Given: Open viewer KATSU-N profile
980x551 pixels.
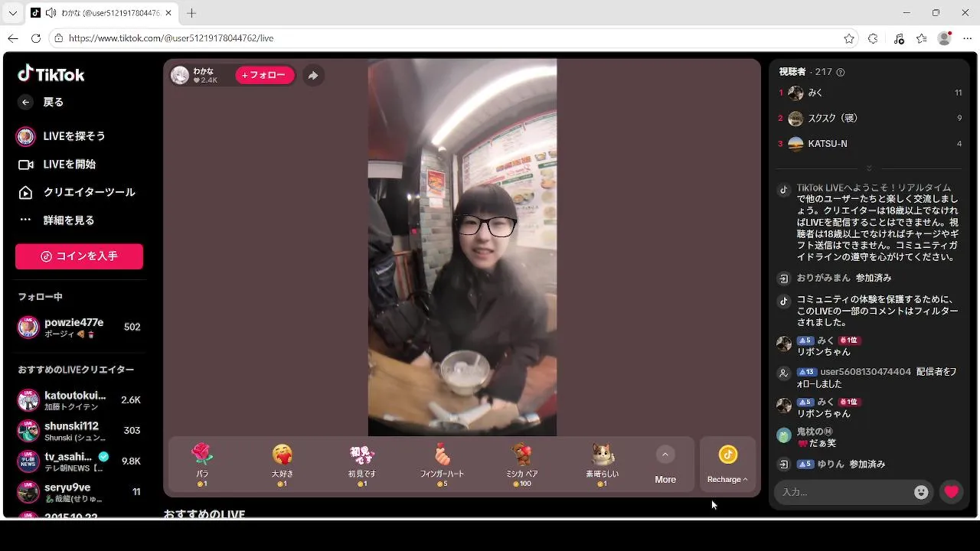Looking at the screenshot, I should coord(869,143).
